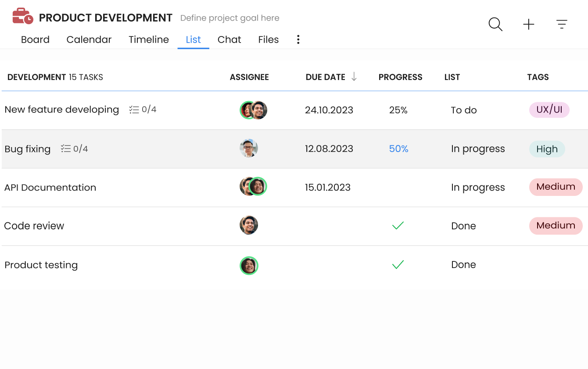Screen dimensions: 588x369
Task: Sort by the ASSIGNEE column header
Action: [x=249, y=77]
